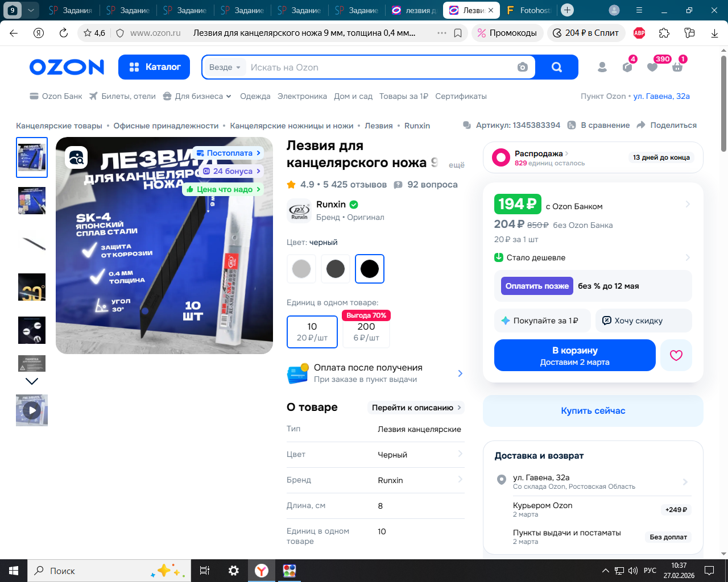Image resolution: width=728 pixels, height=582 pixels.
Task: Open 'Оплата после получения' details arrow
Action: click(460, 373)
